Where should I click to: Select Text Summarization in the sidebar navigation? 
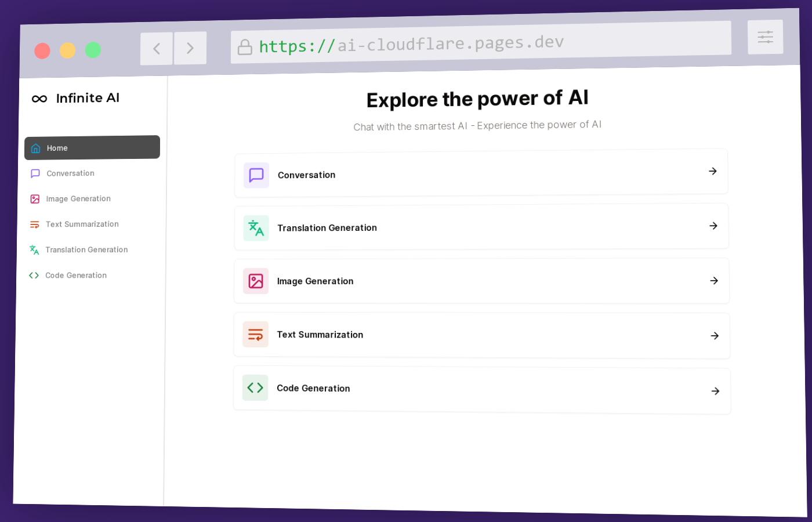[82, 224]
